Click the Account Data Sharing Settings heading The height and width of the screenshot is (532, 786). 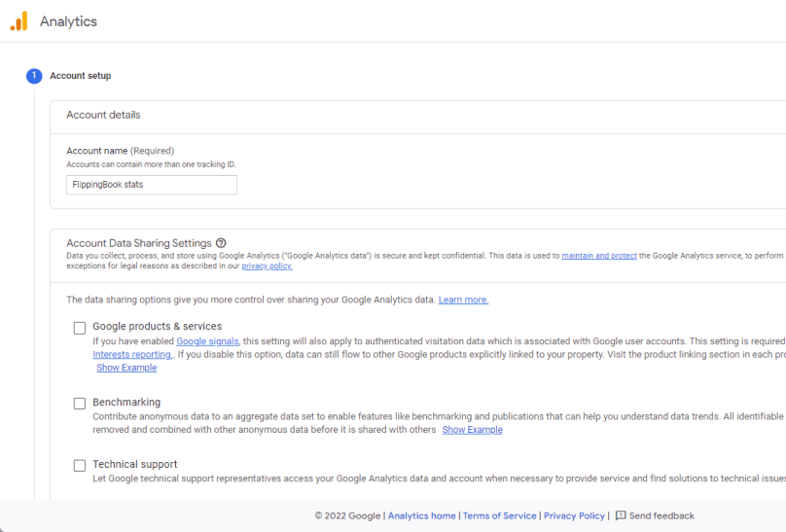(139, 243)
